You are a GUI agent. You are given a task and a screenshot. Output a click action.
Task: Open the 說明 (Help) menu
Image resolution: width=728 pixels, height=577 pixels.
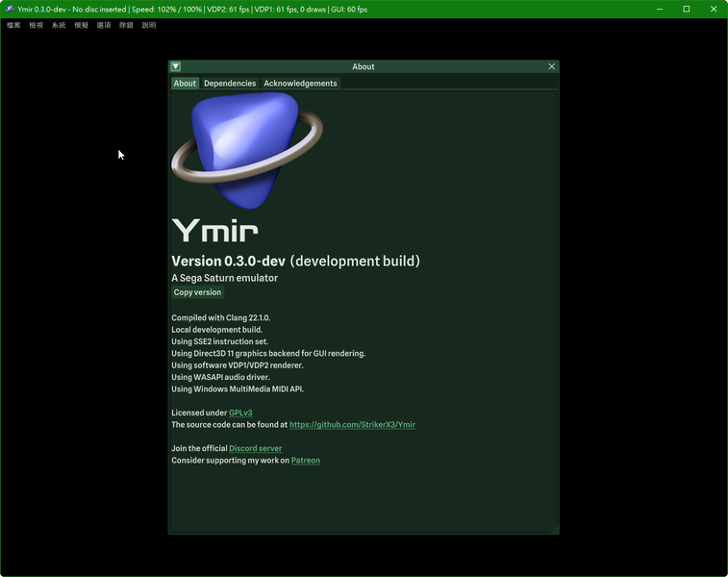149,25
